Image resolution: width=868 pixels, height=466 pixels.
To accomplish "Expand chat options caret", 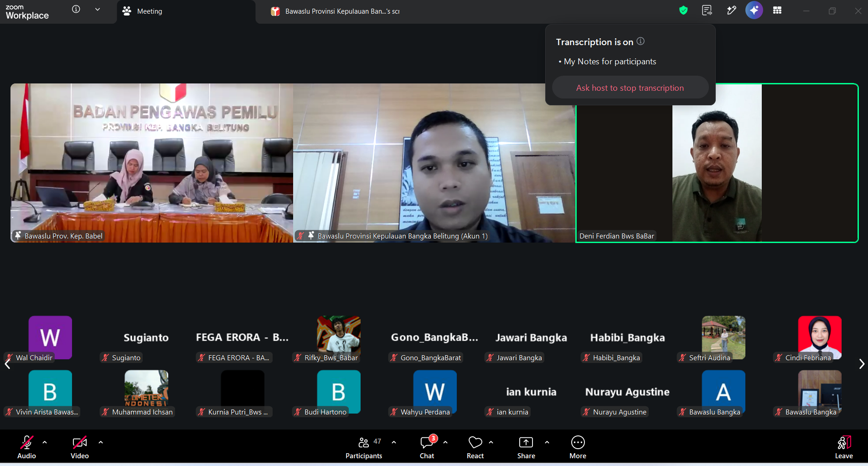I will pyautogui.click(x=445, y=442).
